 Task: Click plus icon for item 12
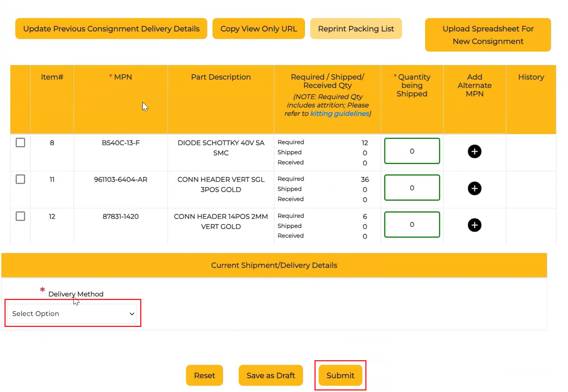point(475,225)
